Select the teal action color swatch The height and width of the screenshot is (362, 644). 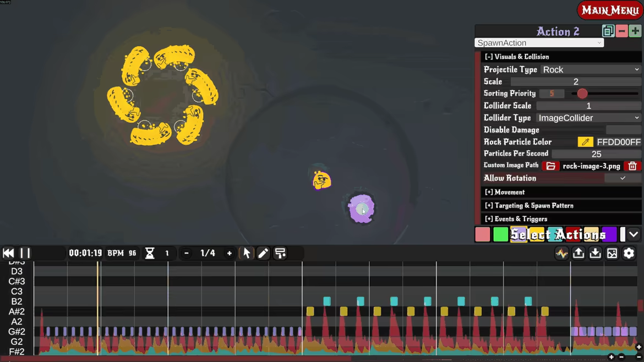[x=555, y=234]
